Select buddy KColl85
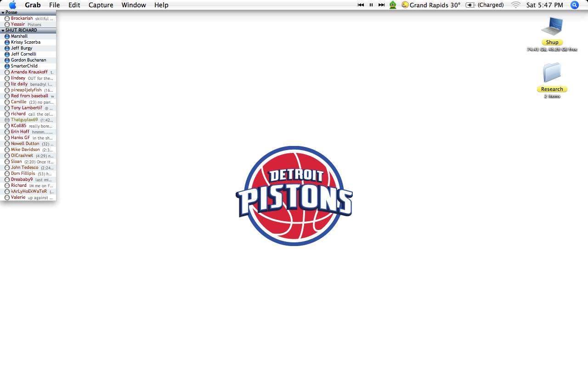The height and width of the screenshot is (392, 588). 28,126
